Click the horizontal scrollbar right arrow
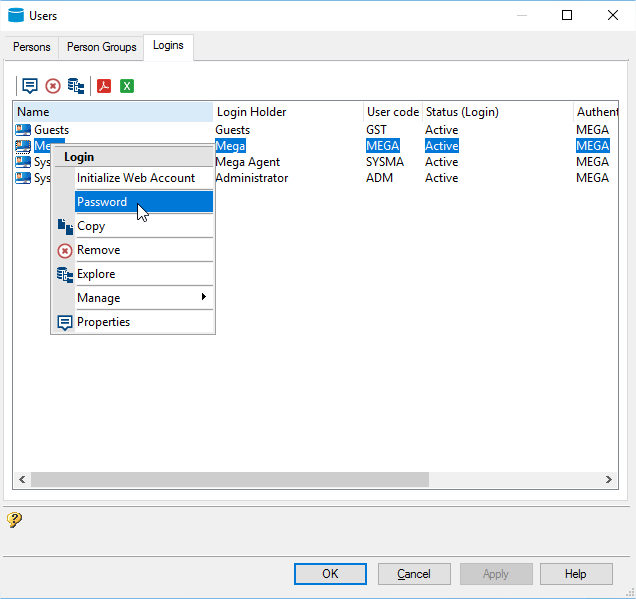 tap(610, 480)
